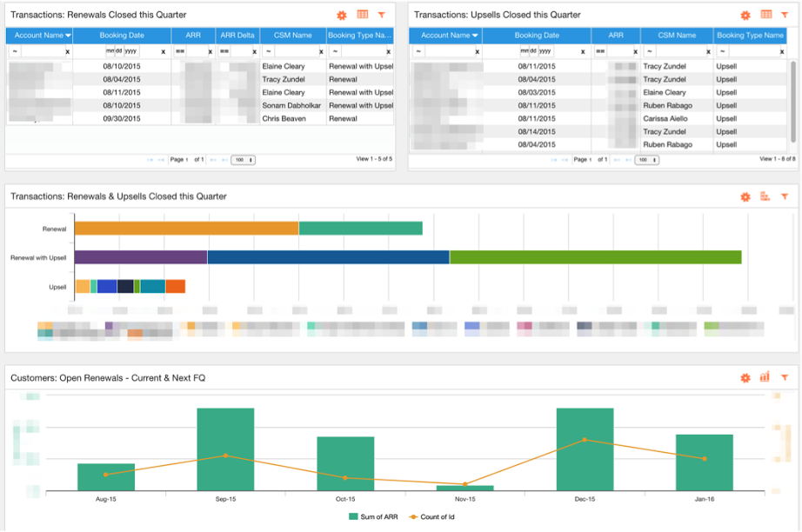
Task: Click green Renewal with Upsell bar segment
Action: [x=595, y=257]
